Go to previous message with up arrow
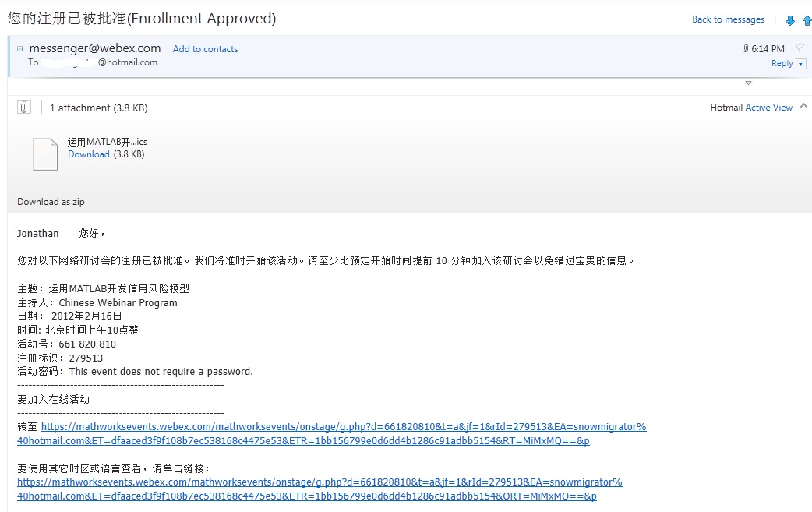 point(807,21)
